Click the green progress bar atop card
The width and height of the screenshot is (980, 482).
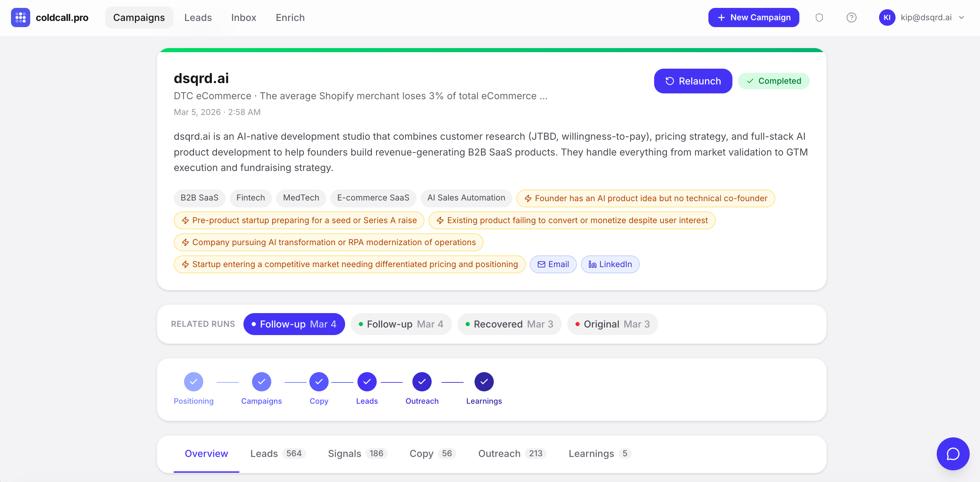[491, 50]
